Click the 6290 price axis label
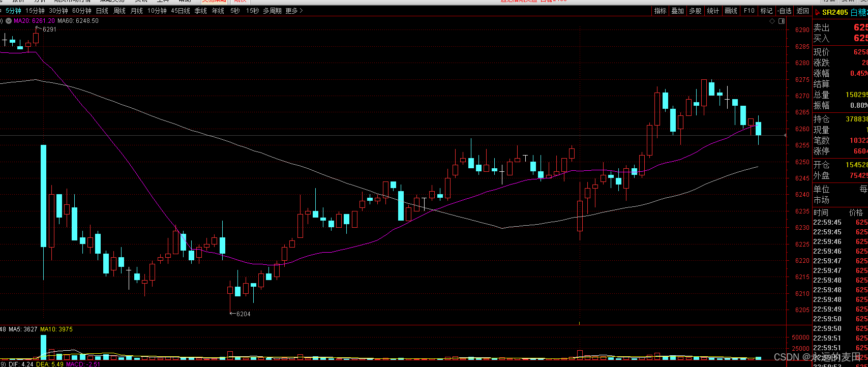This screenshot has height=367, width=868. pyautogui.click(x=802, y=30)
